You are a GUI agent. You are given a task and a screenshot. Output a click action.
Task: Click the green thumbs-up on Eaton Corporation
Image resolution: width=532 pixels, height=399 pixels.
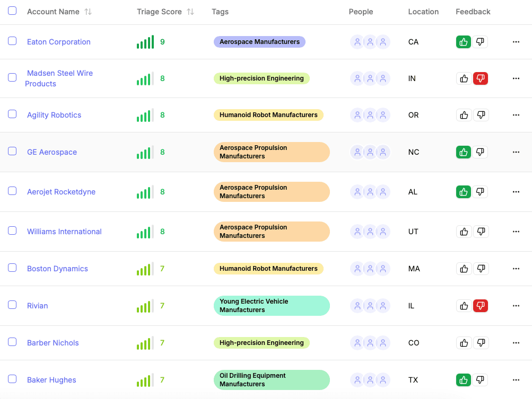tap(463, 41)
